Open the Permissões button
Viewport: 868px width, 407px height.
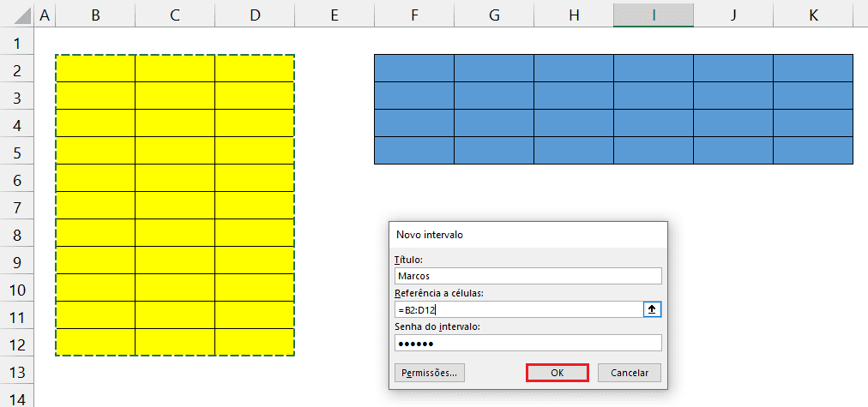430,373
